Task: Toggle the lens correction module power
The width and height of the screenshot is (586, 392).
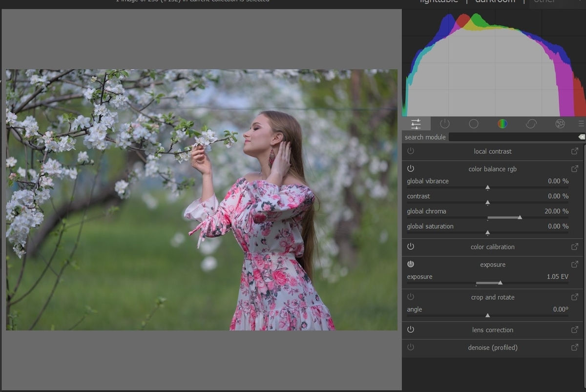Action: coord(411,330)
